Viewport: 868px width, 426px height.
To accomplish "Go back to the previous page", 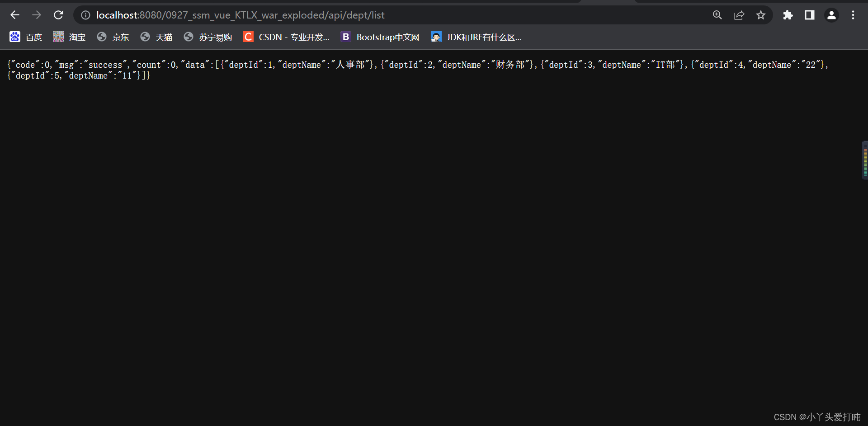I will pyautogui.click(x=15, y=15).
